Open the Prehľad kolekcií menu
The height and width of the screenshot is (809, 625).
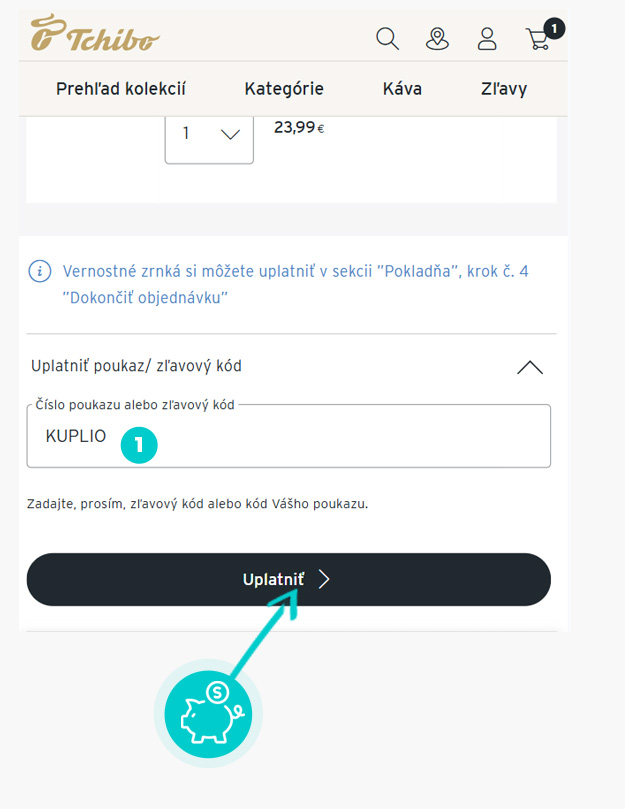[x=121, y=89]
